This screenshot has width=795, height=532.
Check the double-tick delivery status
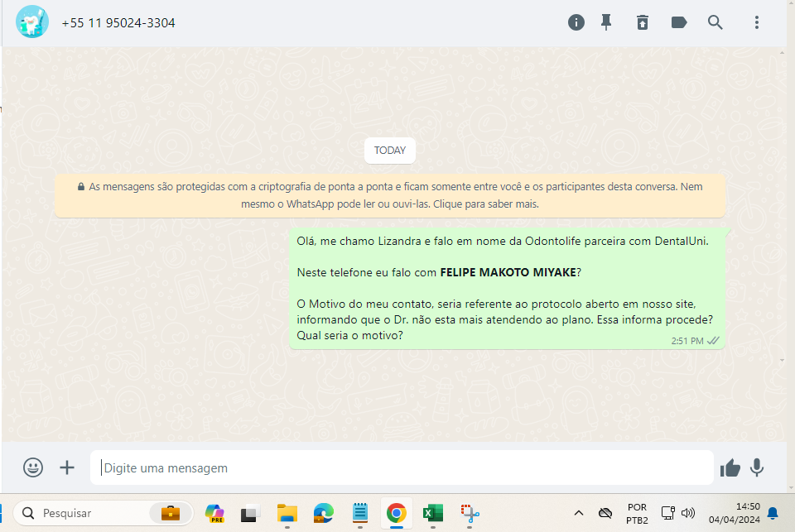713,341
